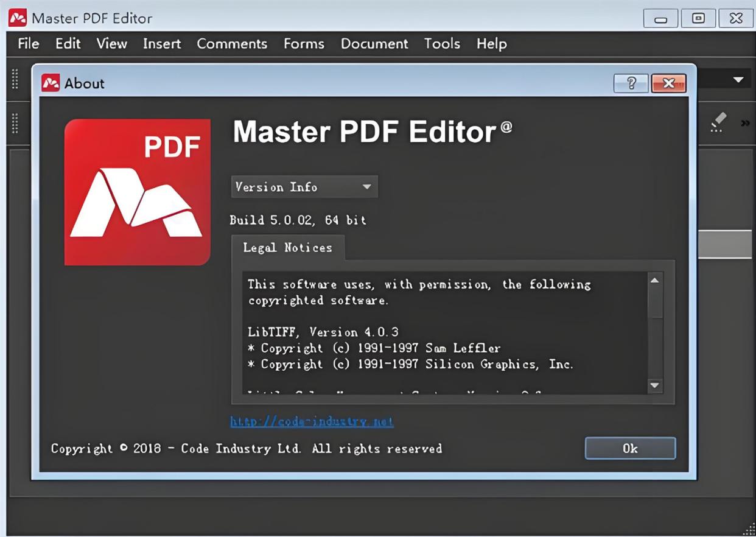Click the legal notices scrollbar thumb
Screen dimensions: 756x537
[655, 303]
